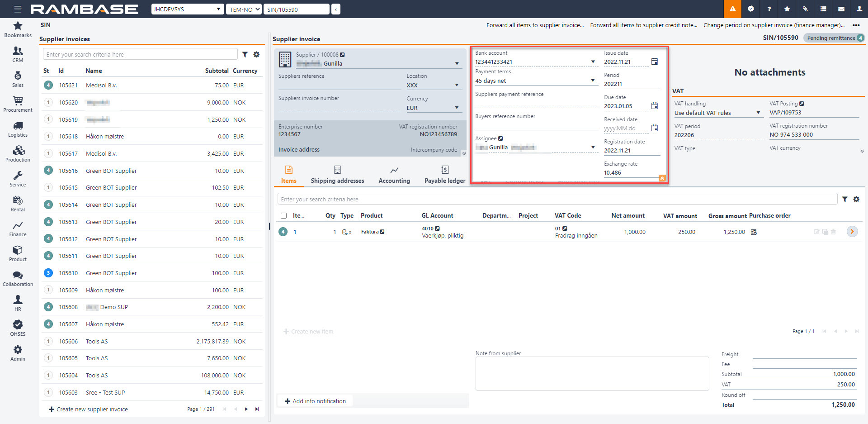Click the hamburger menu icon
Screen dimensions: 868x424
coord(18,9)
